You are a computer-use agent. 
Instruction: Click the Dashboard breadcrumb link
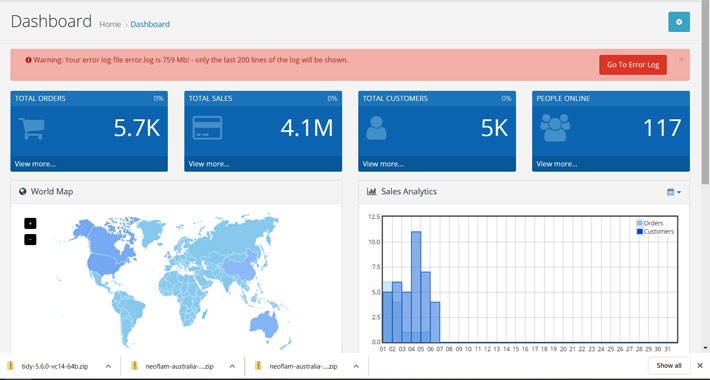coord(150,24)
